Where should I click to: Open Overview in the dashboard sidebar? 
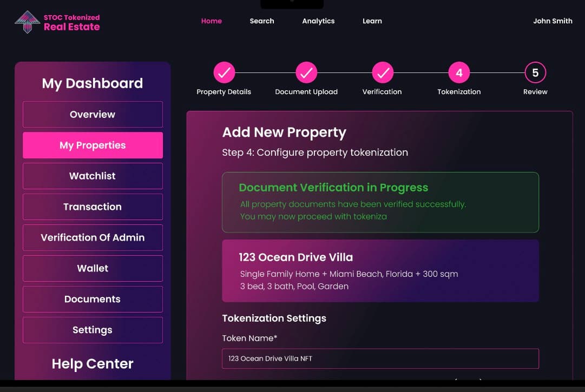(x=93, y=115)
